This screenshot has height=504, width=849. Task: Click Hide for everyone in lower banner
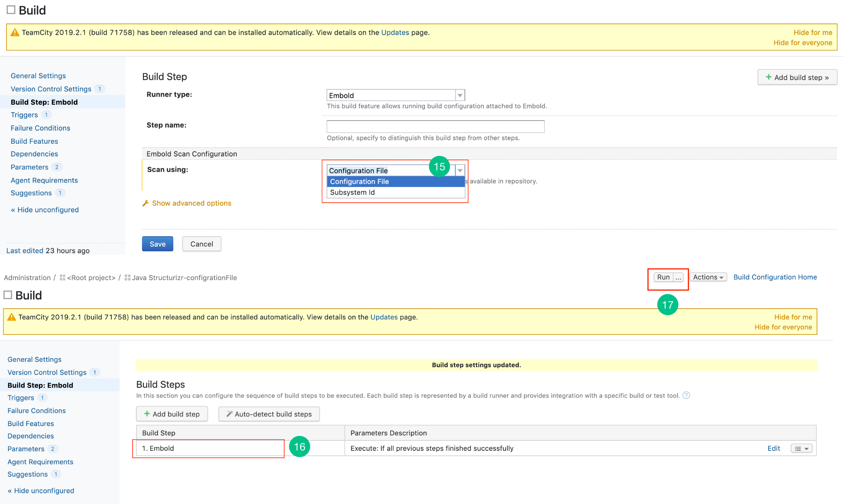coord(783,327)
